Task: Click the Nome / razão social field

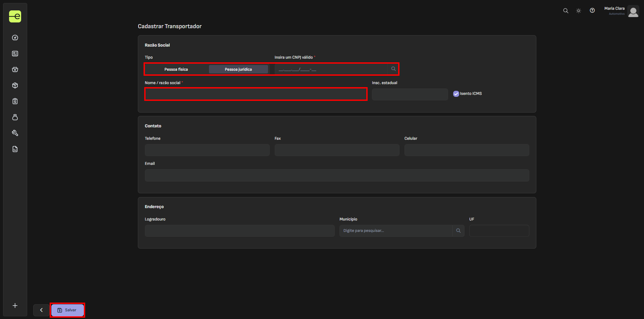Action: click(256, 94)
